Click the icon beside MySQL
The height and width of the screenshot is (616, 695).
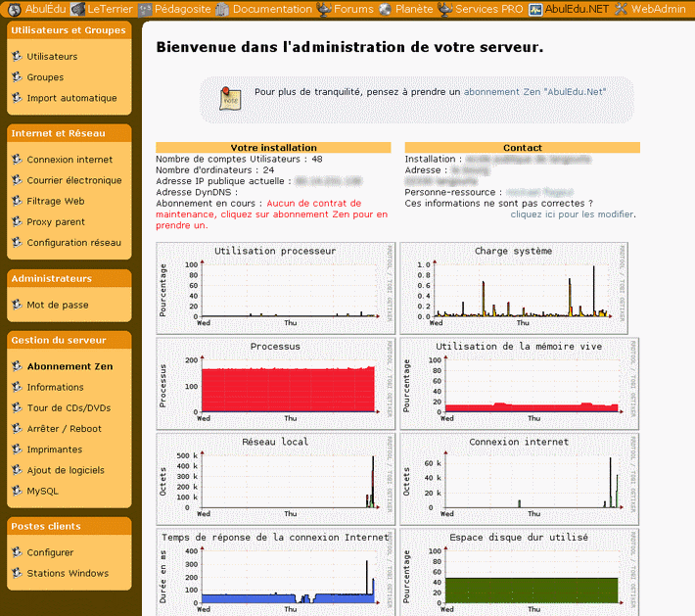[17, 491]
